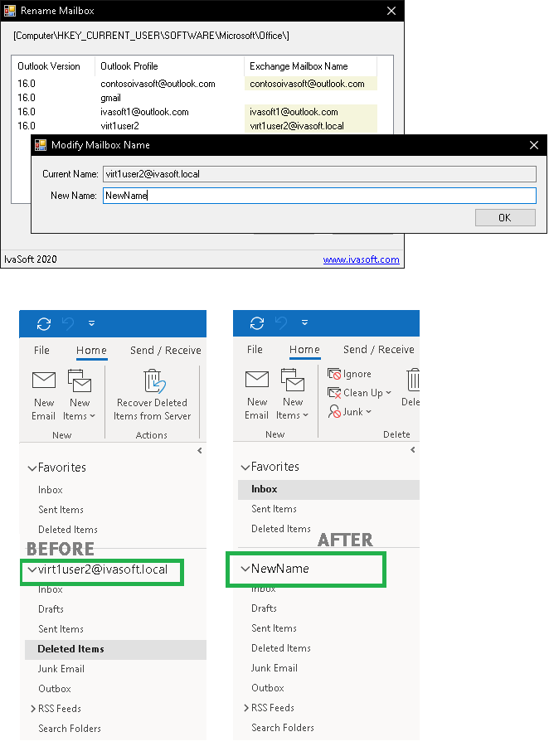Screen dimensions: 549x756
Task: Select contosoivasoft@outlook.com profile row
Action: [197, 84]
